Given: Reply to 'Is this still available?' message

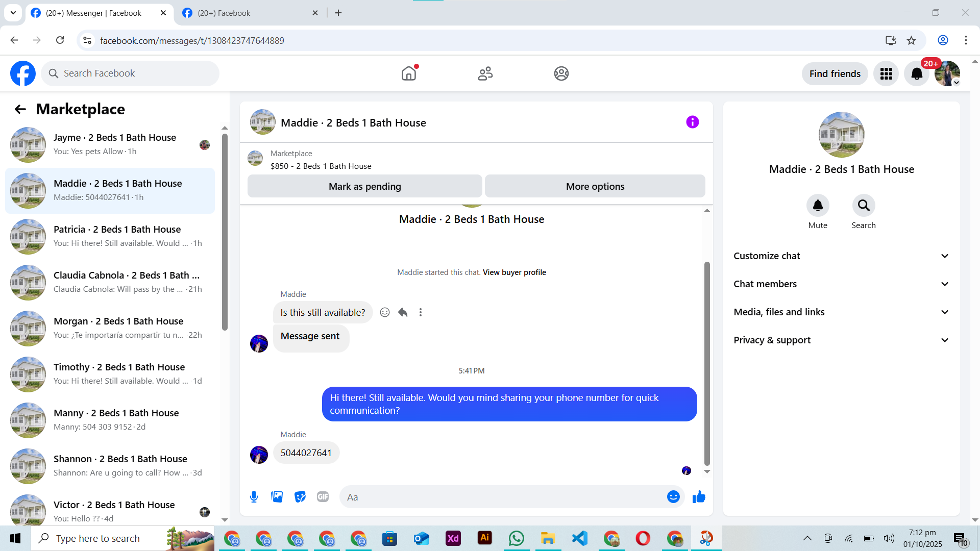Looking at the screenshot, I should click(x=403, y=312).
